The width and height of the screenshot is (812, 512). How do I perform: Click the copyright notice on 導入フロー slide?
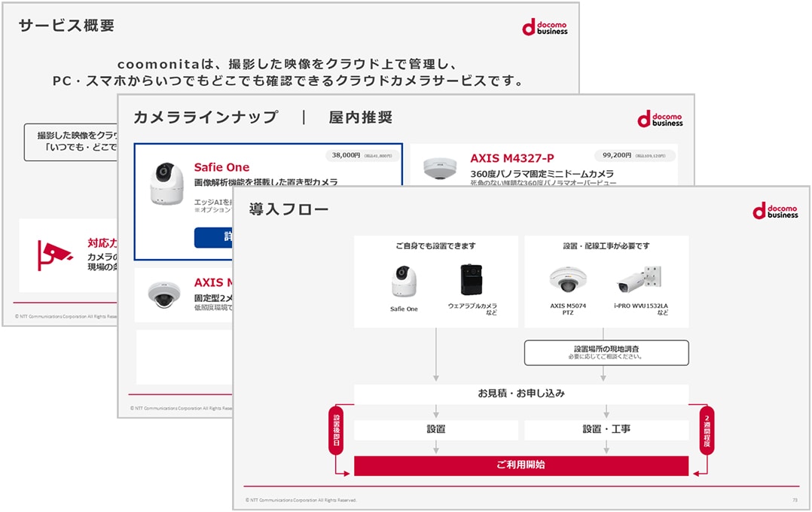click(301, 500)
